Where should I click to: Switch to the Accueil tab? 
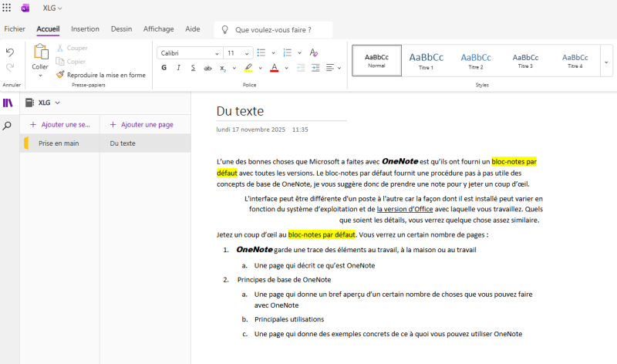point(48,29)
